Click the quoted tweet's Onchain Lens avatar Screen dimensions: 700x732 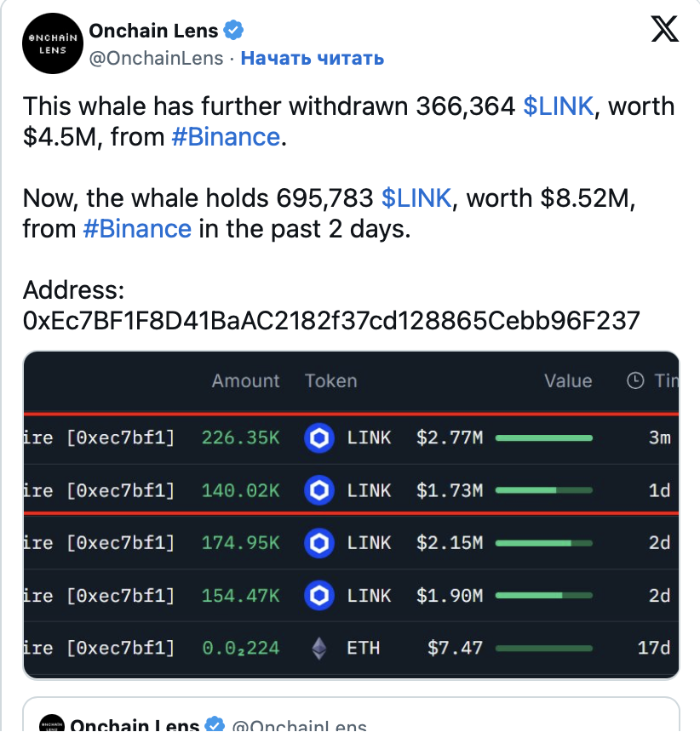point(53,723)
